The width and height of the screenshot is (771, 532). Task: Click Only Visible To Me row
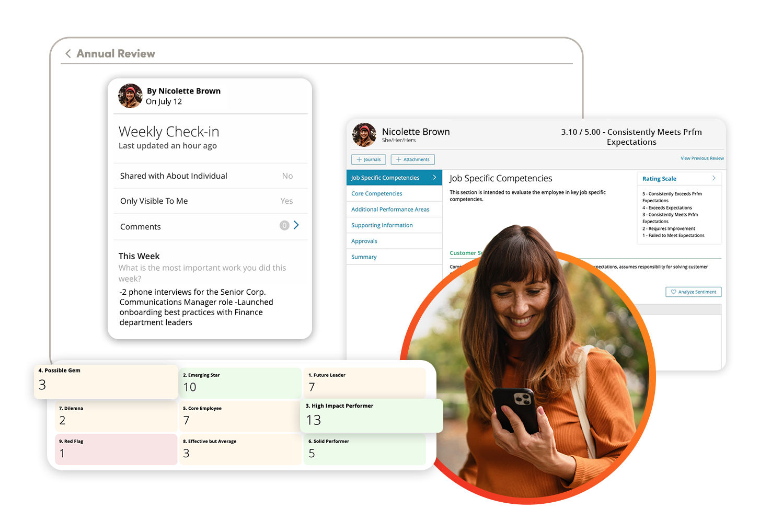211,201
